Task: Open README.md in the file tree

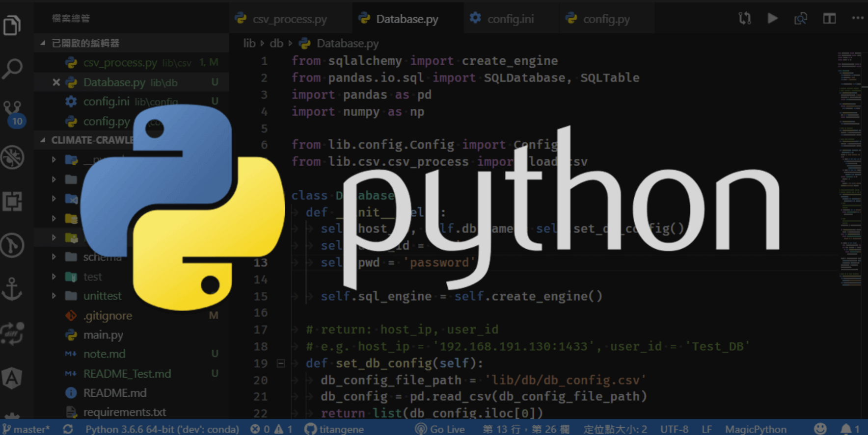Action: (131, 393)
